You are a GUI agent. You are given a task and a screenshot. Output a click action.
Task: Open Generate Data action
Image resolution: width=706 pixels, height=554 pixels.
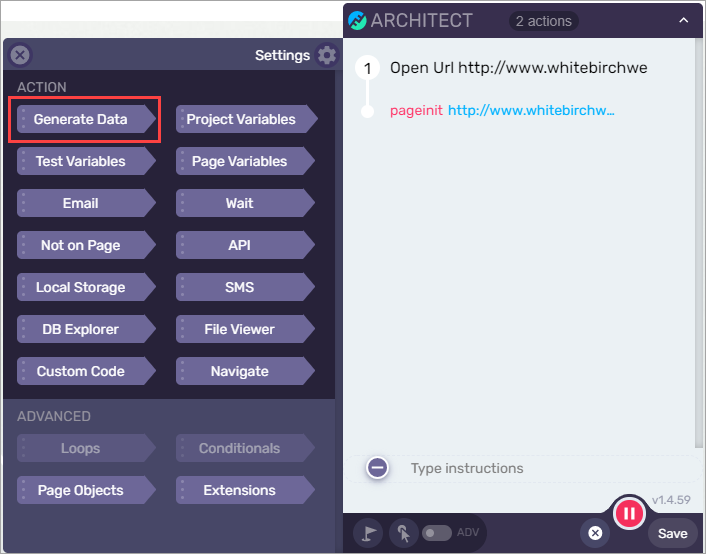(86, 119)
